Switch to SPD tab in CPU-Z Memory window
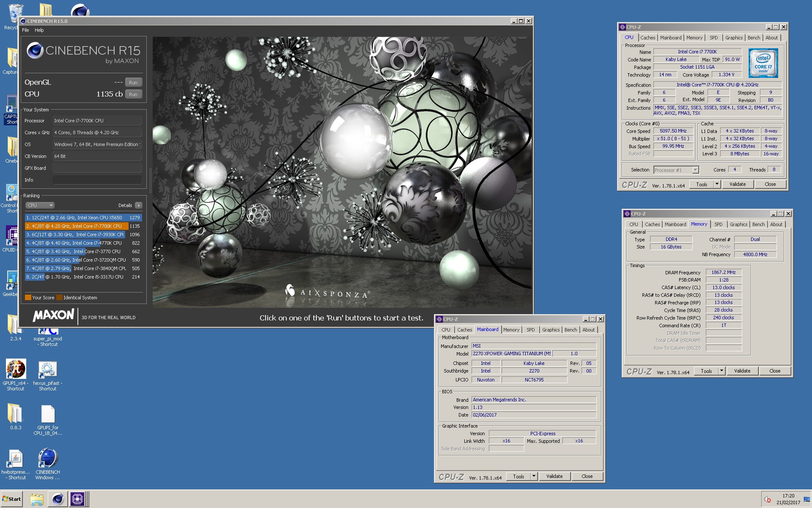The height and width of the screenshot is (508, 812). [x=718, y=224]
